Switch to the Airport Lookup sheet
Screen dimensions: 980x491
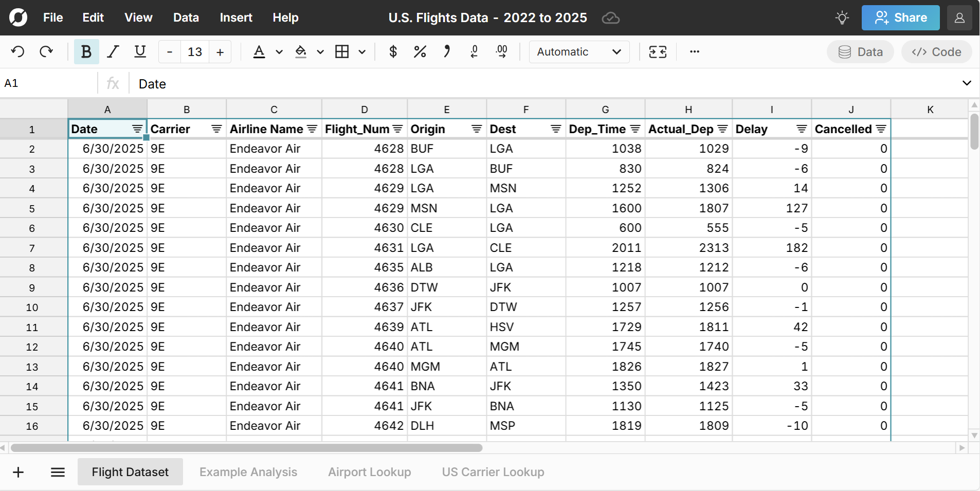369,471
